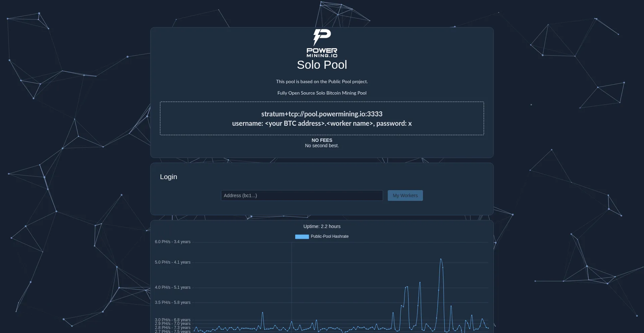Click the Uptime 2.2 hours text

[322, 226]
